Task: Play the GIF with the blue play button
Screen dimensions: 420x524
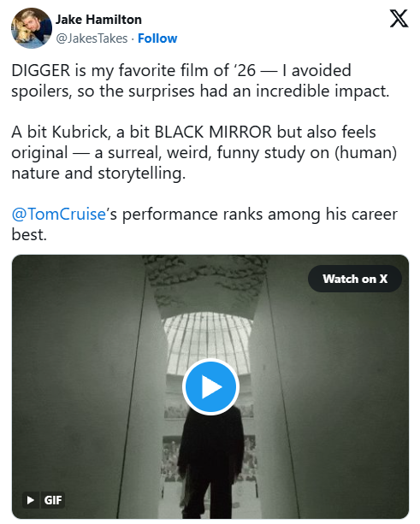Action: point(210,386)
